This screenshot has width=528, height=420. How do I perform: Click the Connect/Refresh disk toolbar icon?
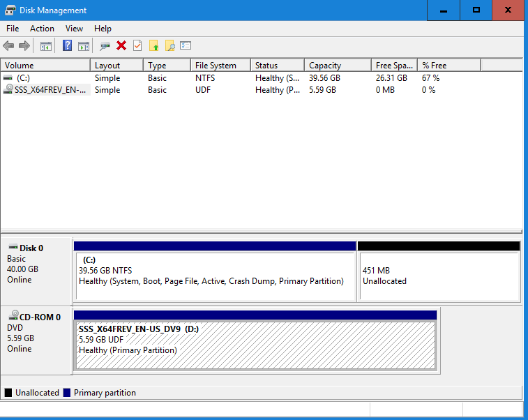pos(105,46)
